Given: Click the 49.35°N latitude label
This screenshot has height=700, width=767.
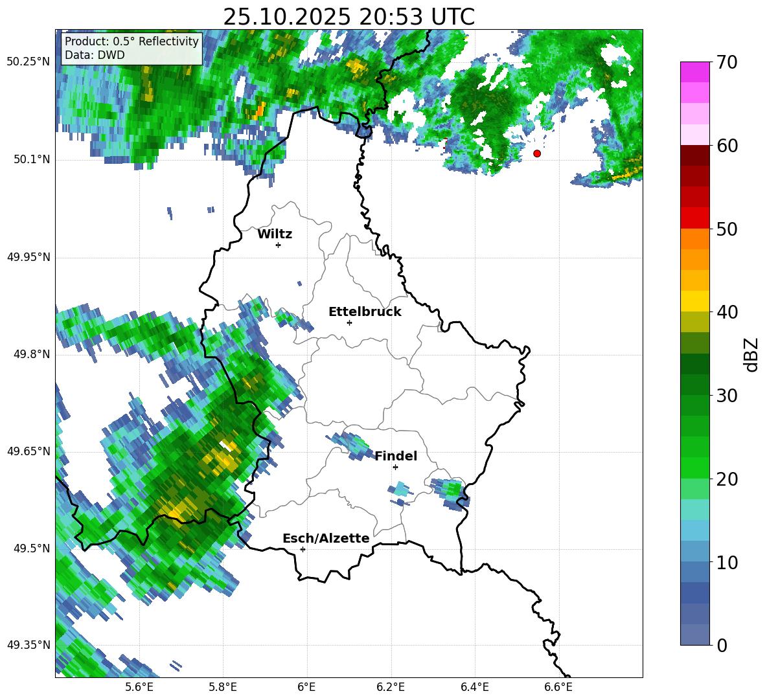Looking at the screenshot, I should pyautogui.click(x=29, y=645).
